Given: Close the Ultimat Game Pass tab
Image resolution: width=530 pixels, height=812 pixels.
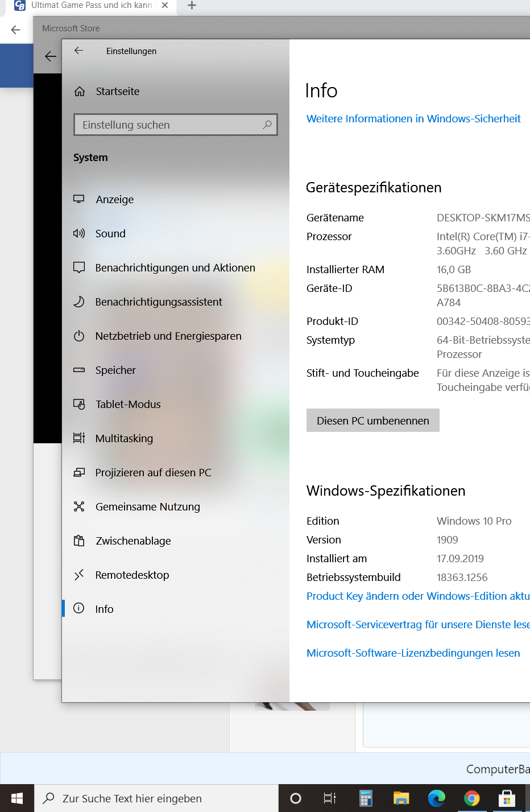Looking at the screenshot, I should click(x=165, y=5).
